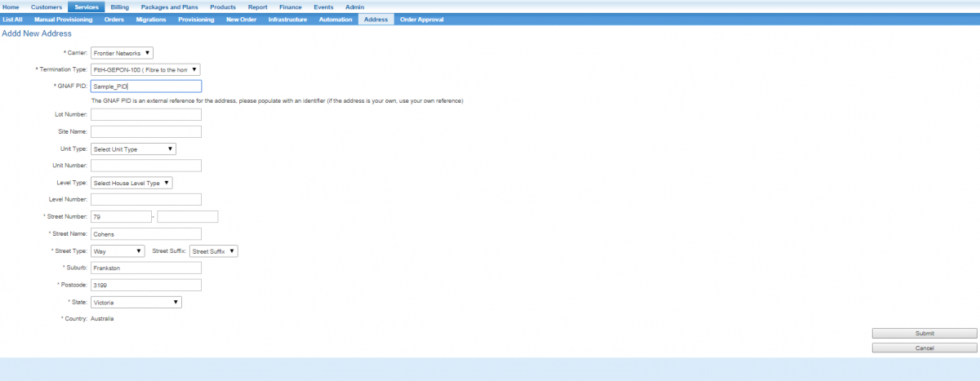The image size is (980, 381).
Task: Click the Submit button
Action: [924, 334]
